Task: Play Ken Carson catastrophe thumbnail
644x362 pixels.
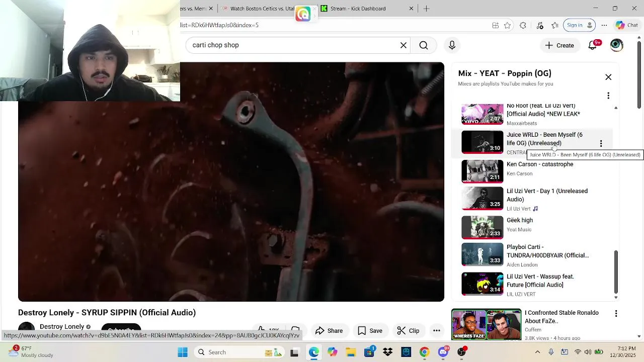Action: pos(482,171)
